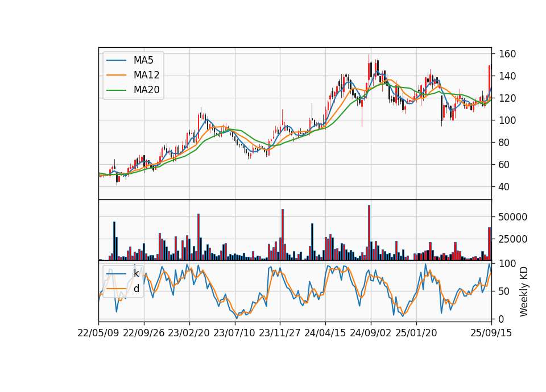This screenshot has height=392, width=546.
Task: Click the 23/11/27 date label
Action: click(280, 333)
